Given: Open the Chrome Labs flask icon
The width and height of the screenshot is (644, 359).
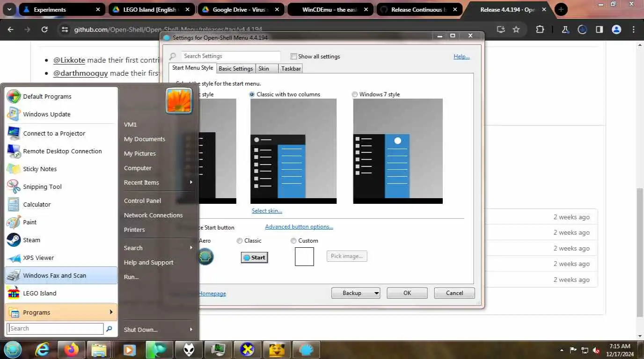Looking at the screenshot, I should [565, 29].
